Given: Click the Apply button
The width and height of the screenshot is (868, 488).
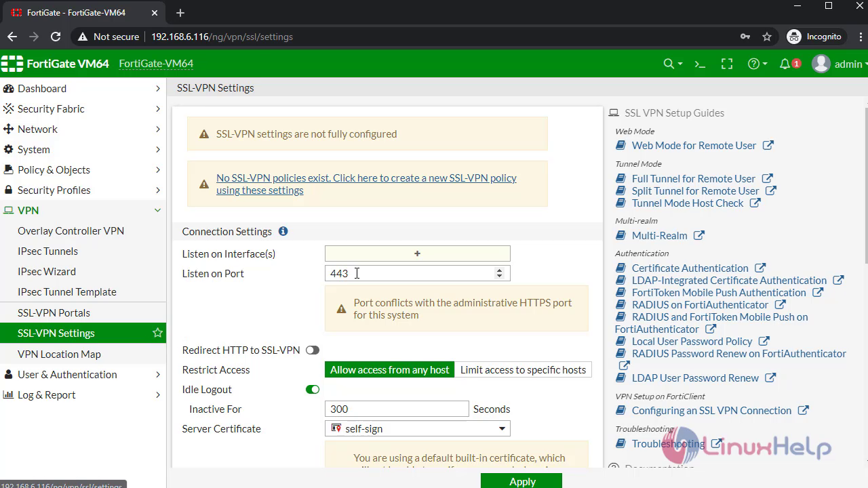Looking at the screenshot, I should pyautogui.click(x=521, y=481).
